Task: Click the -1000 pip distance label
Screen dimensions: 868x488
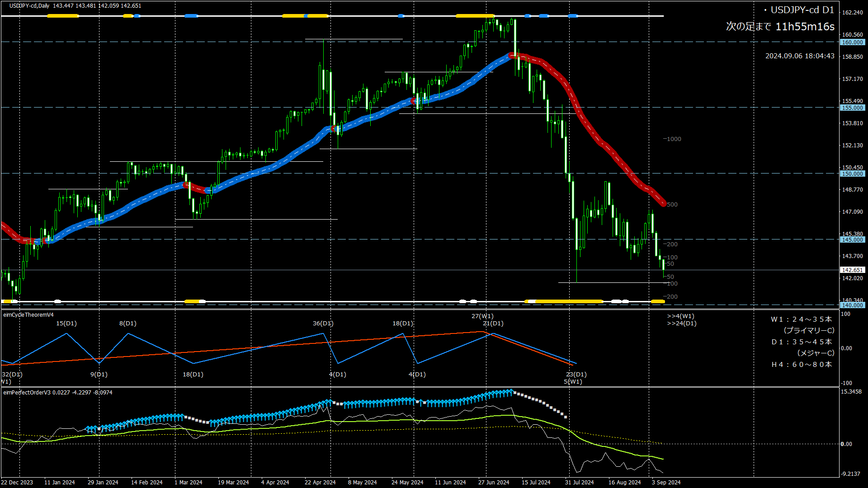Action: [x=672, y=139]
